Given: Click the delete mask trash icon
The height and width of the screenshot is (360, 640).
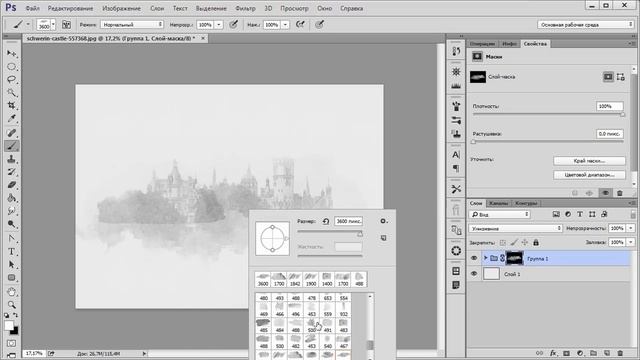Looking at the screenshot, I should (x=620, y=193).
